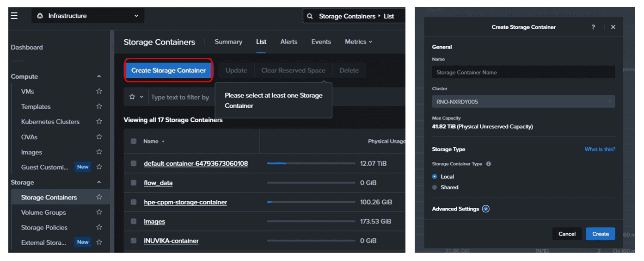Star the Images sidebar entry
644x261 pixels.
click(x=99, y=152)
